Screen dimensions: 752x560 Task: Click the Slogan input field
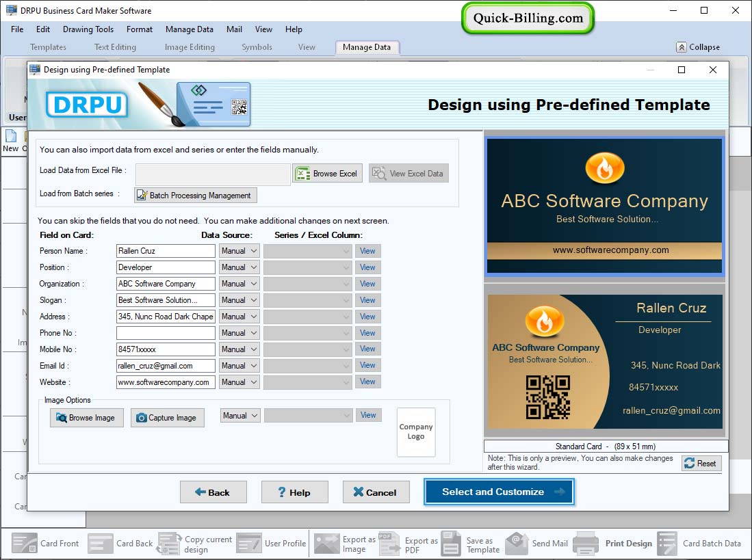pos(166,300)
